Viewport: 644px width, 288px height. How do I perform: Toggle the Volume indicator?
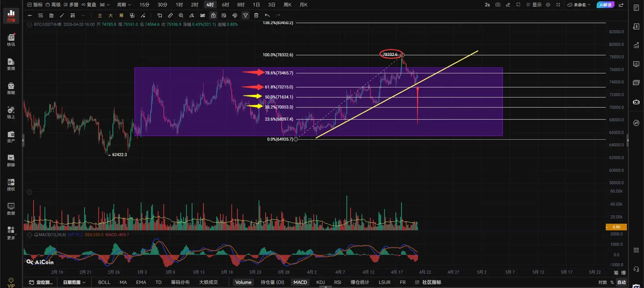243,282
